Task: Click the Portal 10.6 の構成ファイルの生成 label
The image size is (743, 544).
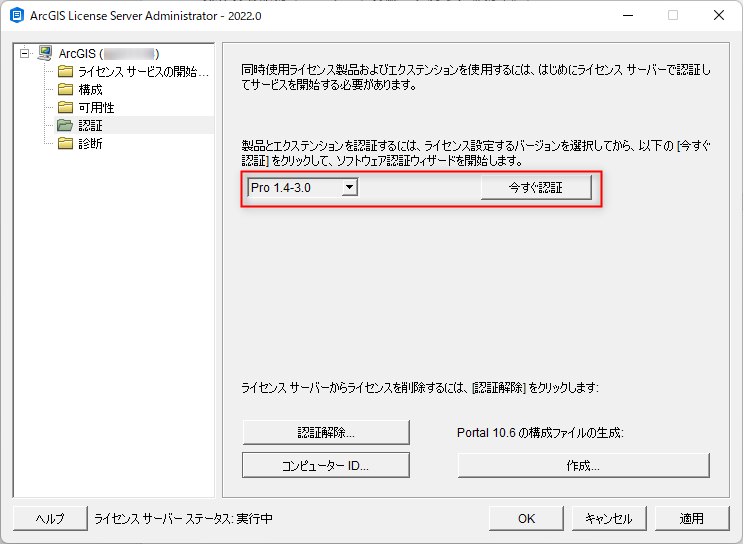Action: [x=540, y=433]
